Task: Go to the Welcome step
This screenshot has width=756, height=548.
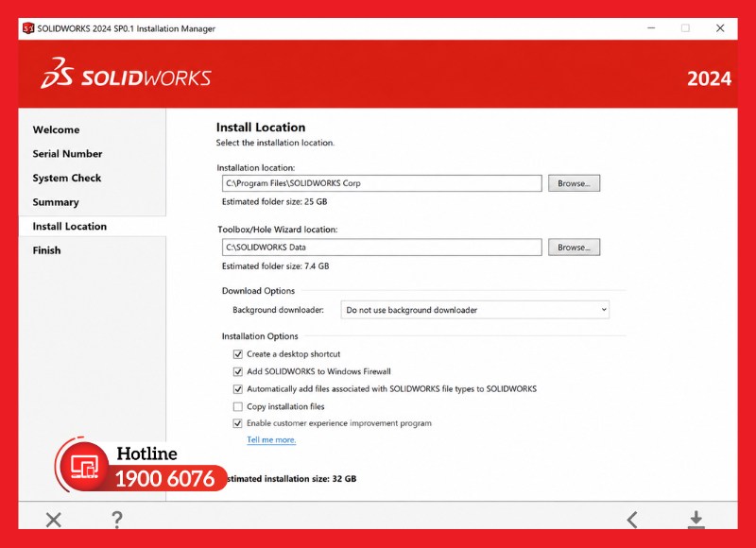Action: click(56, 129)
